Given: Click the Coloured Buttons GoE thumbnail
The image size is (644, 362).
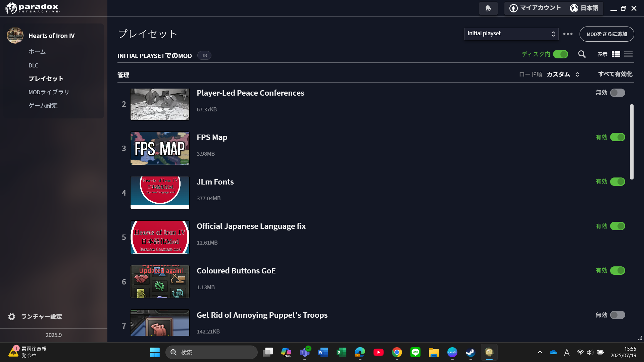Looking at the screenshot, I should (160, 281).
